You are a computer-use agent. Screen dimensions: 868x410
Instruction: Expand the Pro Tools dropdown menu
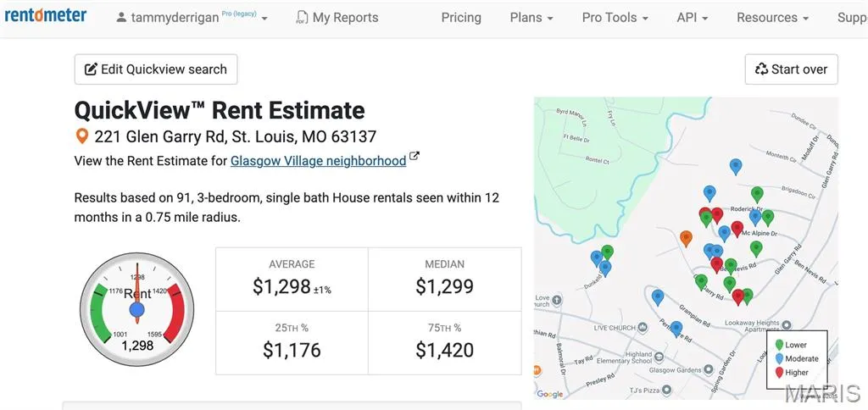615,18
